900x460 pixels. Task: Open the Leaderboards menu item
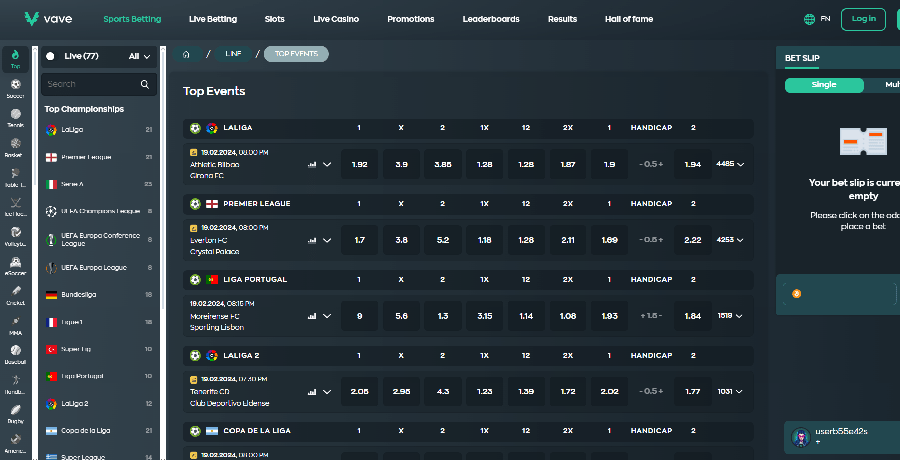[x=491, y=19]
